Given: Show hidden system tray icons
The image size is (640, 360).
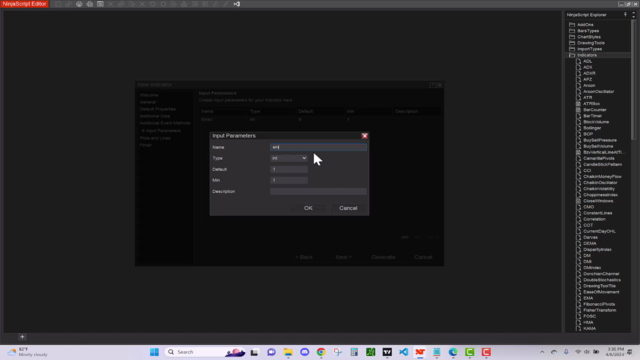Looking at the screenshot, I should pyautogui.click(x=542, y=352).
